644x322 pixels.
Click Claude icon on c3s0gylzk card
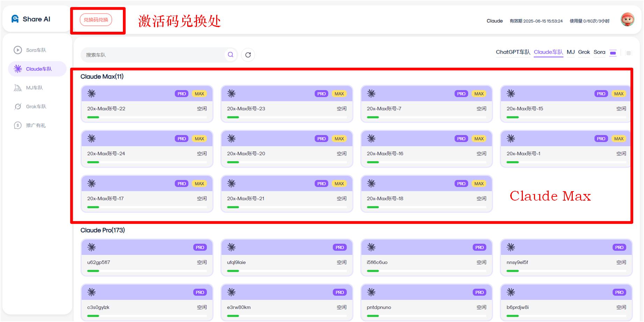click(x=92, y=292)
